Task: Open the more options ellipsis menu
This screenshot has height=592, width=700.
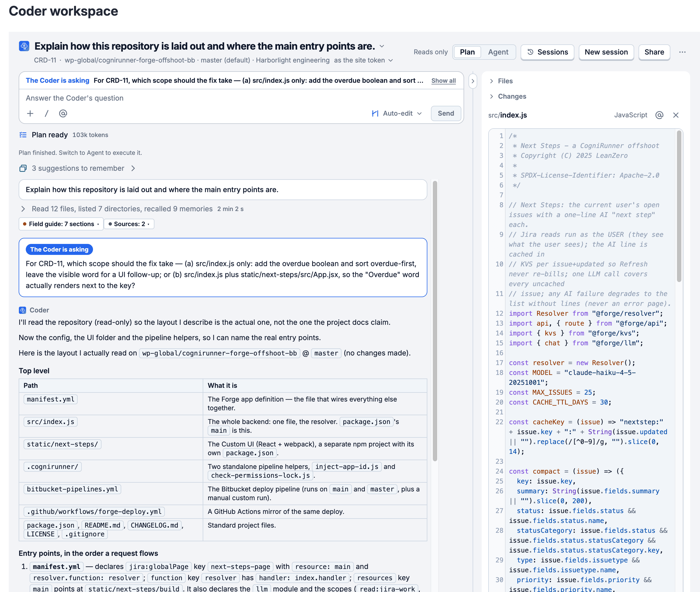Action: click(x=682, y=52)
